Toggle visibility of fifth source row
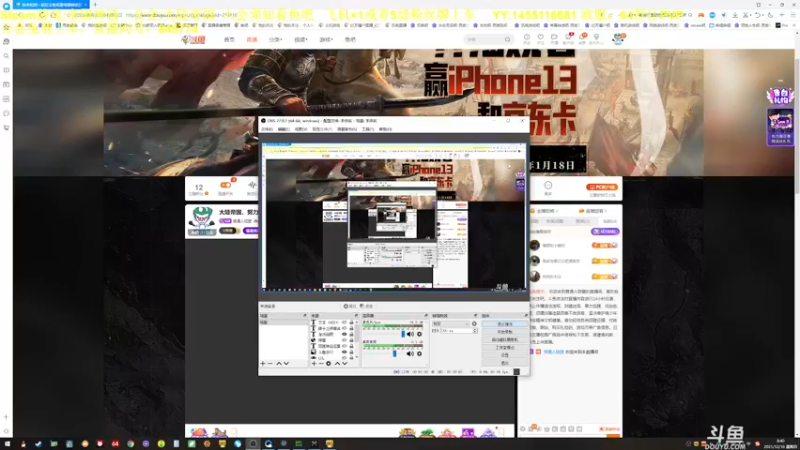This screenshot has width=800, height=450. point(344,346)
